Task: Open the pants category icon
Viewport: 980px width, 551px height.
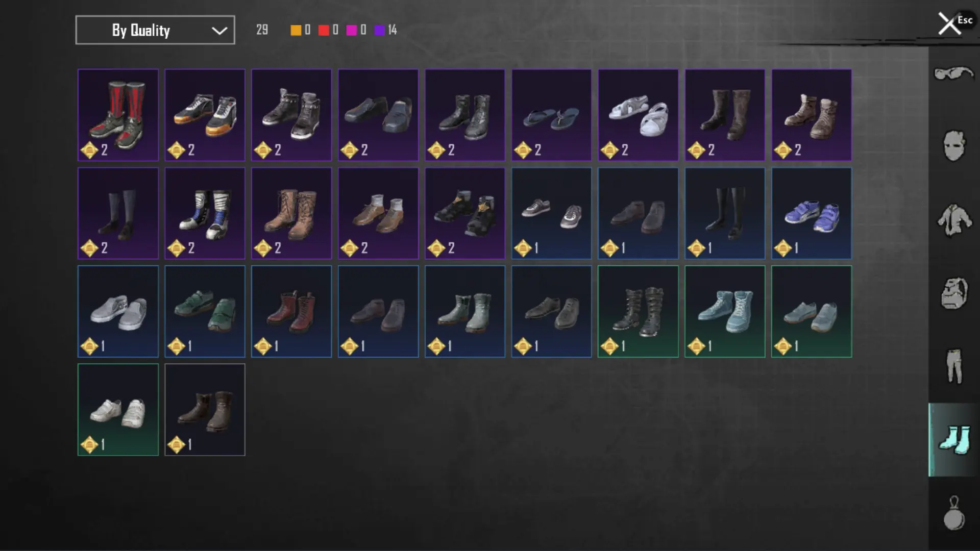Action: (953, 366)
